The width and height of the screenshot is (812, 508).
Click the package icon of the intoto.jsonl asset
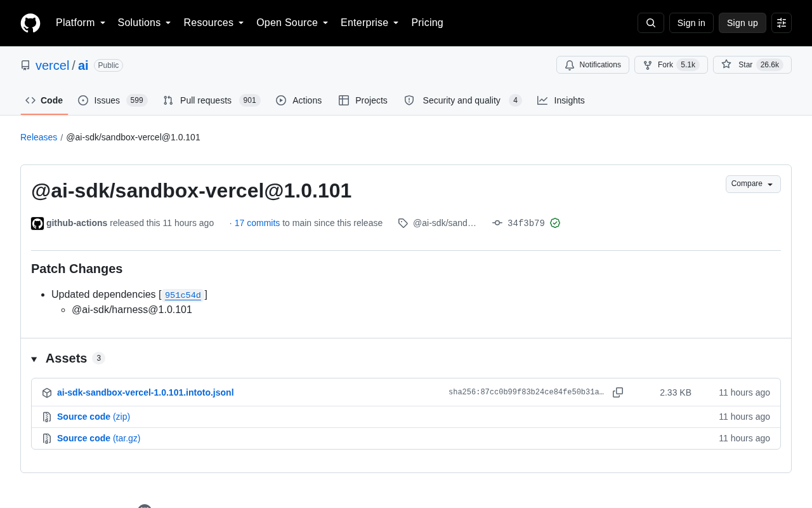[x=47, y=393]
